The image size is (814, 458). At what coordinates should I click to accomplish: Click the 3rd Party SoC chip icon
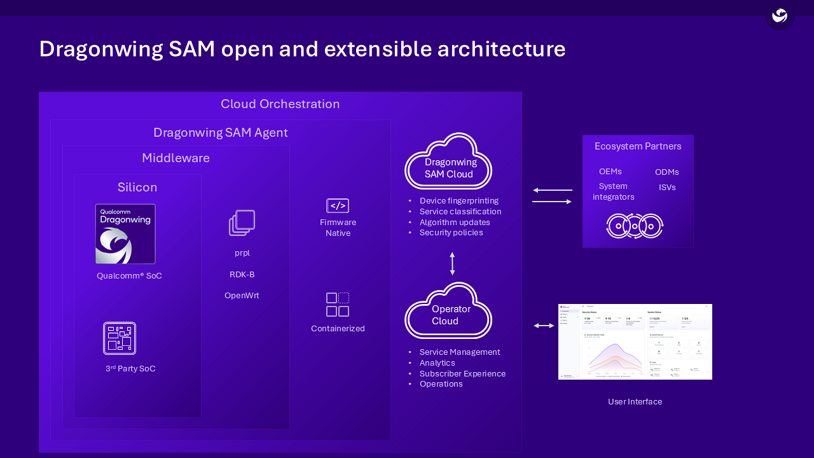pyautogui.click(x=119, y=338)
